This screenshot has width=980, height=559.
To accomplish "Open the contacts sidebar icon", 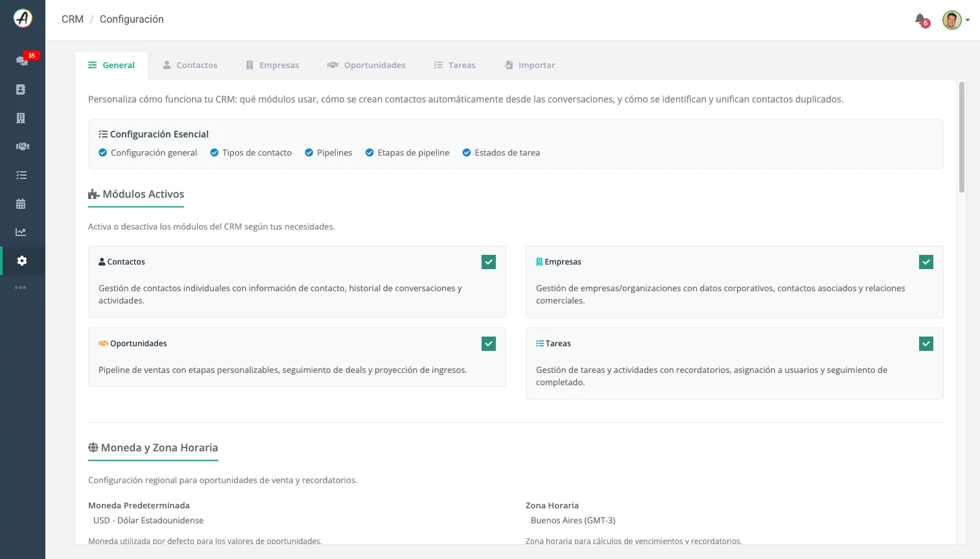I will click(21, 89).
